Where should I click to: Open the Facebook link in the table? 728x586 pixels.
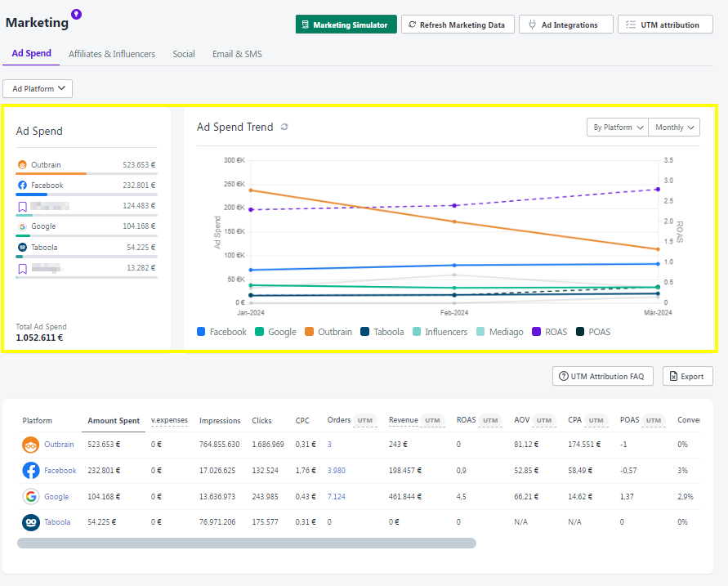pyautogui.click(x=60, y=471)
